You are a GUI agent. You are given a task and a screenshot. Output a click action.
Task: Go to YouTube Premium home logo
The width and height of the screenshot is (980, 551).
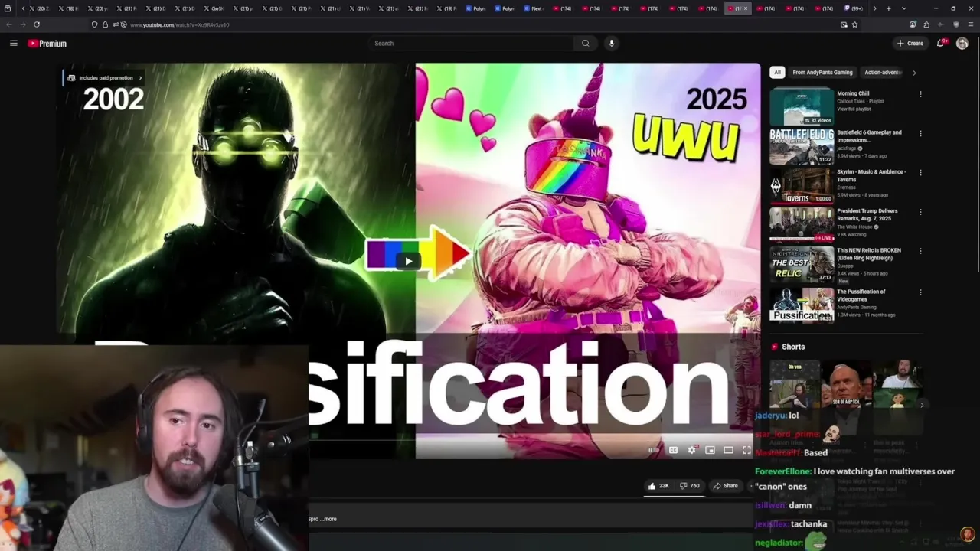coord(47,44)
